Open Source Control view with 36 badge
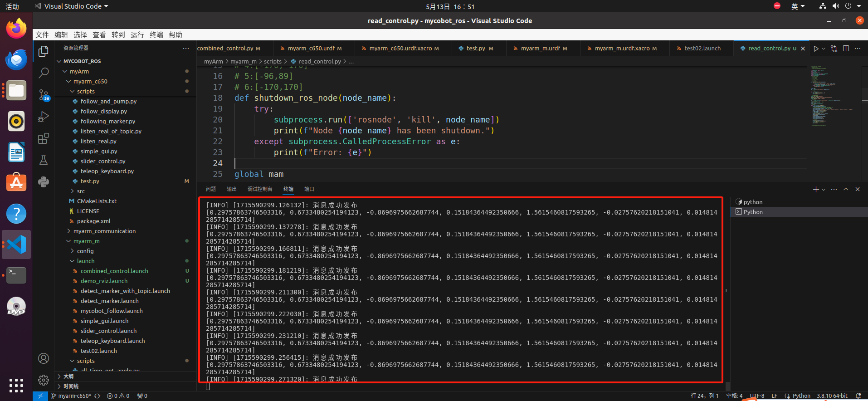The height and width of the screenshot is (401, 868). click(x=44, y=95)
